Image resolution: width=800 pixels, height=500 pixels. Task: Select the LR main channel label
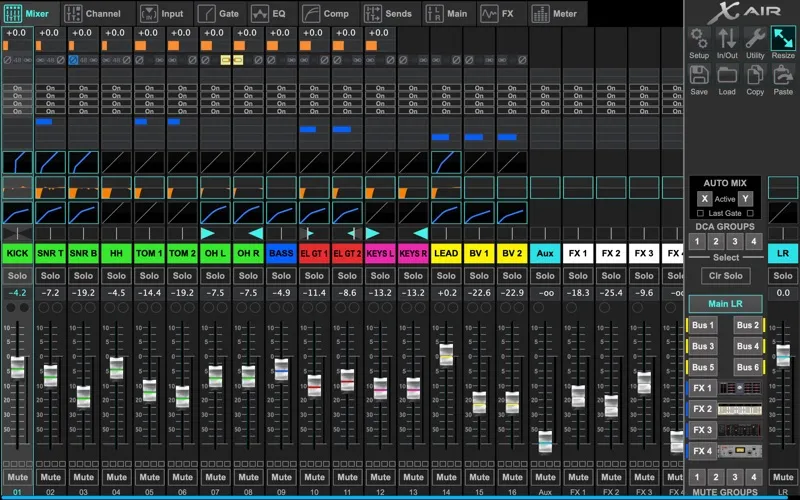[783, 254]
